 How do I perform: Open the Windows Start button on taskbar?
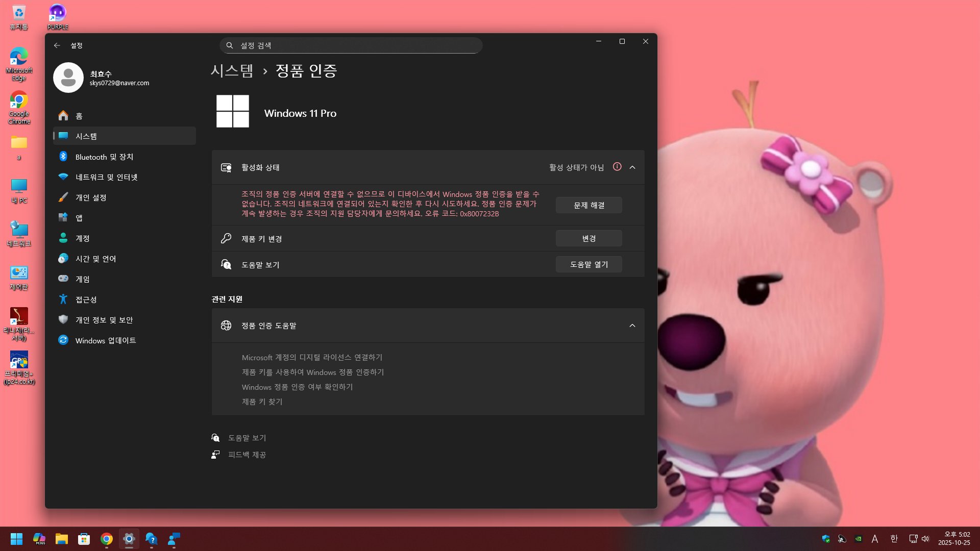pos(16,539)
